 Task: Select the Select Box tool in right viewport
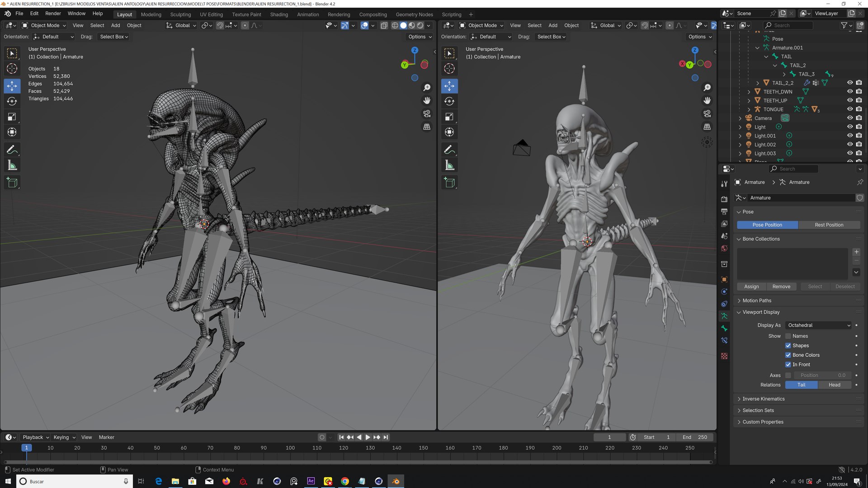(x=449, y=53)
